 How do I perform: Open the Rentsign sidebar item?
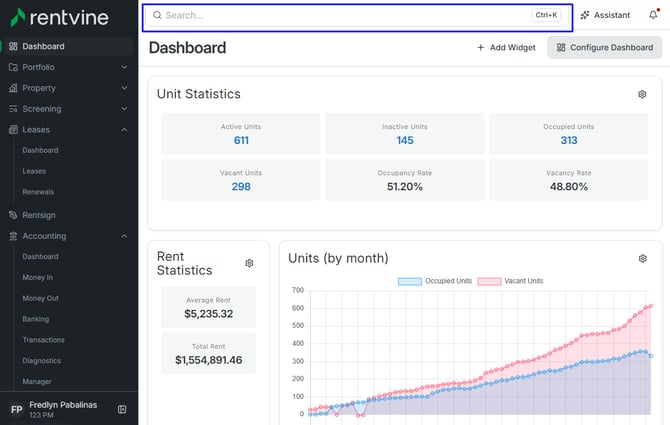point(38,215)
